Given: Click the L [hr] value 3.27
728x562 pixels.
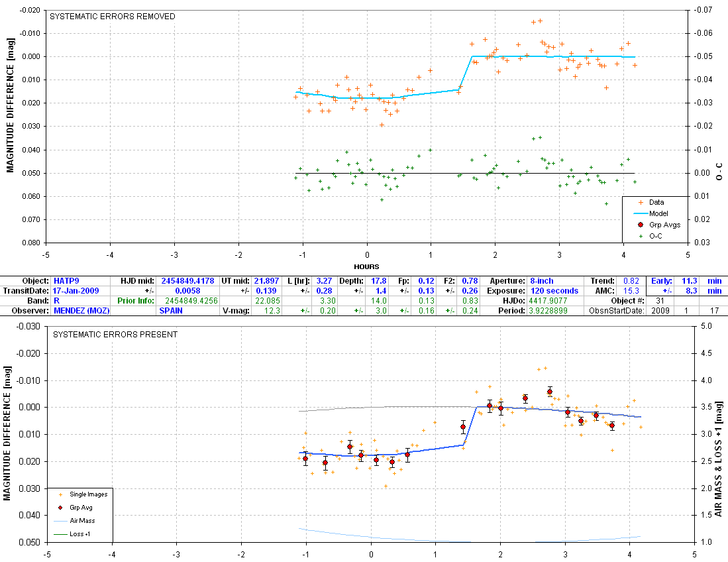Looking at the screenshot, I should pos(324,280).
